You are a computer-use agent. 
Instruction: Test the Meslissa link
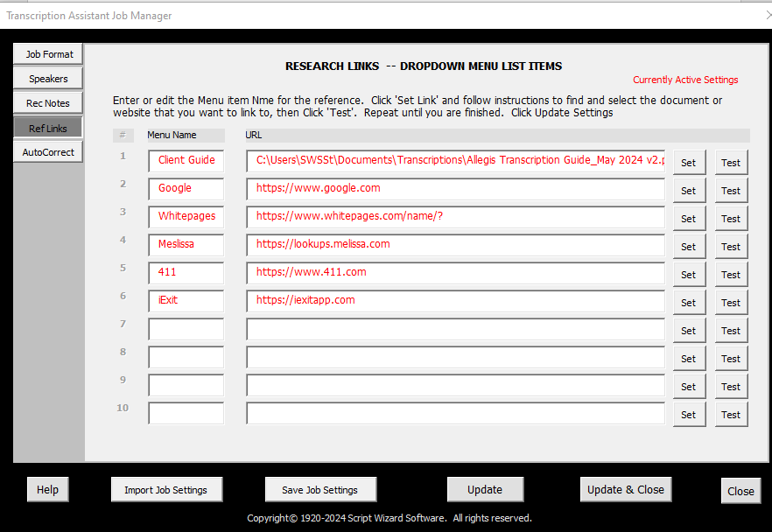tap(731, 247)
